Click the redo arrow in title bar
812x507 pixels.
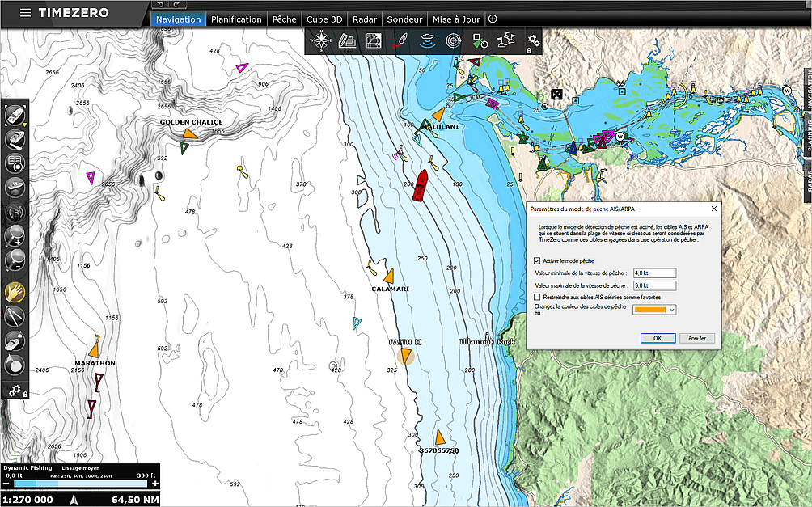[x=176, y=4]
